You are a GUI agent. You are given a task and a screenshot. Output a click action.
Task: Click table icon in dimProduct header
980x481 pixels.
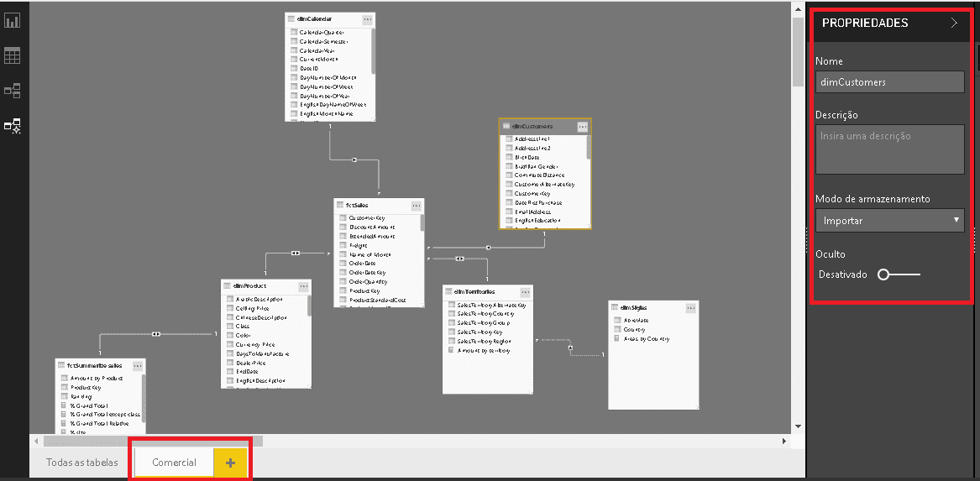[x=228, y=285]
